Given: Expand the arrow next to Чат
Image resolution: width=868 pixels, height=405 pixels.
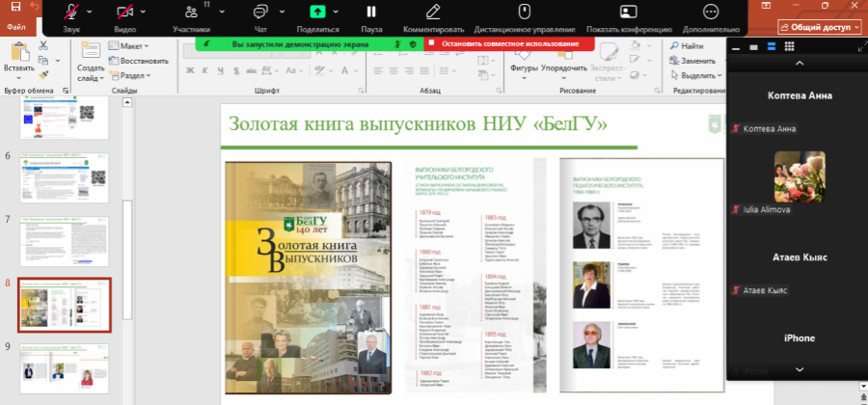Looking at the screenshot, I should tap(282, 12).
